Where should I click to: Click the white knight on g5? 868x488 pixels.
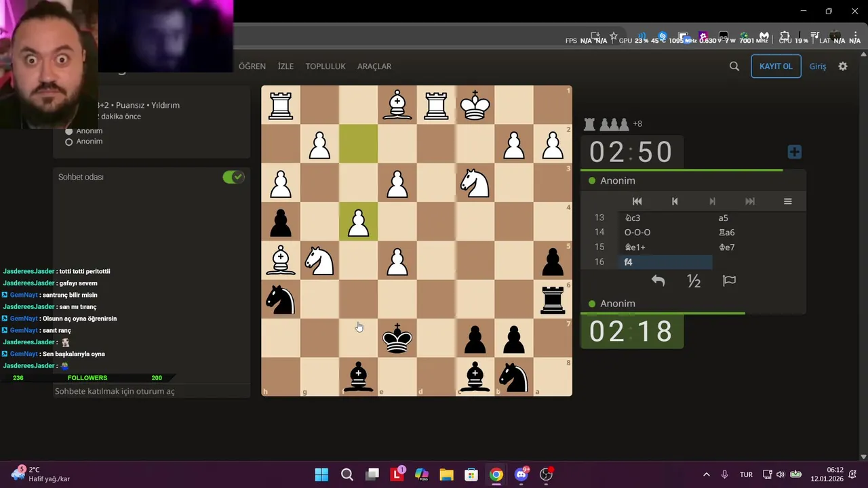tap(319, 260)
